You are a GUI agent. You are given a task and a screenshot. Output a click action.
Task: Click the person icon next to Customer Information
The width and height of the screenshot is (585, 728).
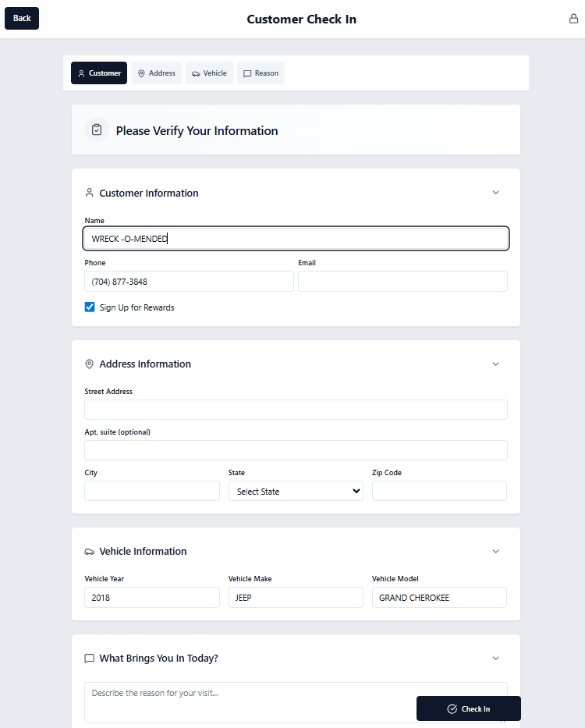point(90,193)
